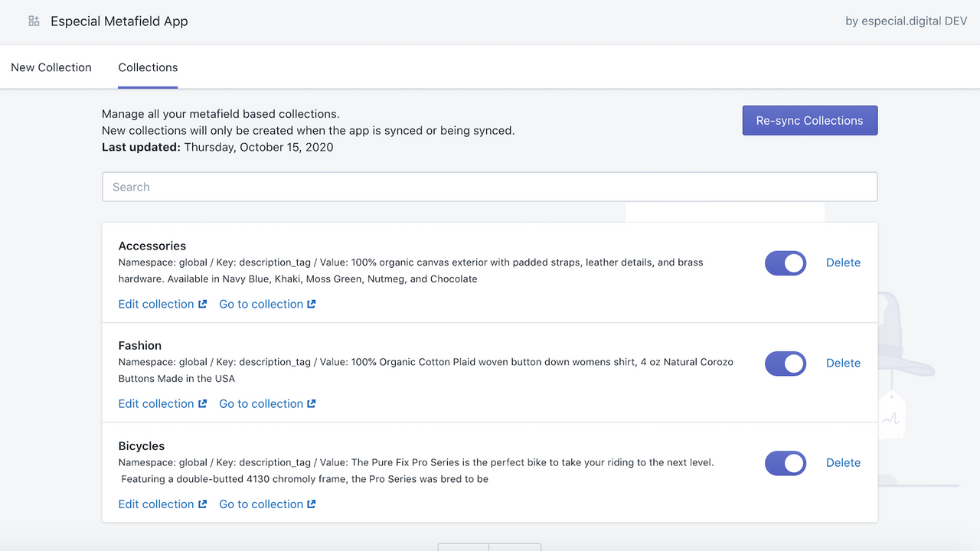Viewport: 980px width, 551px height.
Task: Click the external link icon beside Go to collection under Bicycles
Action: (313, 504)
